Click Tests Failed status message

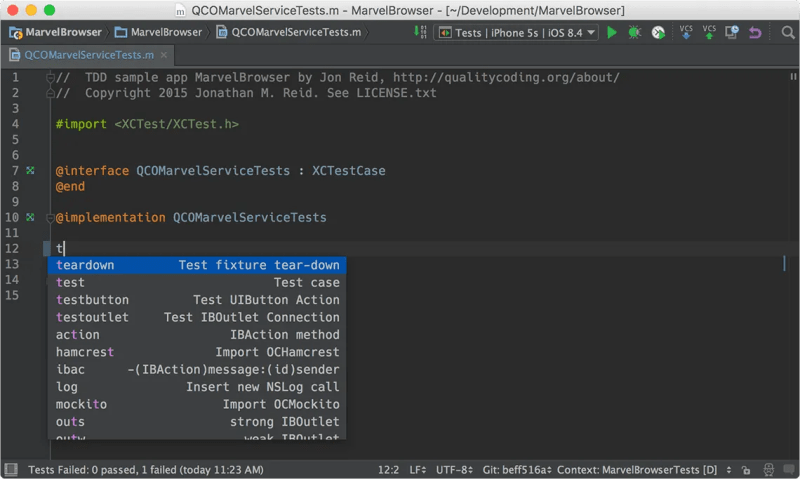(x=146, y=470)
